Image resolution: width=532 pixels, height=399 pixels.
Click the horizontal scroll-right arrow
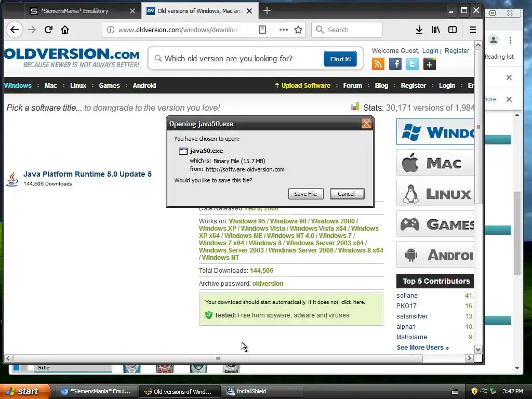(x=469, y=358)
